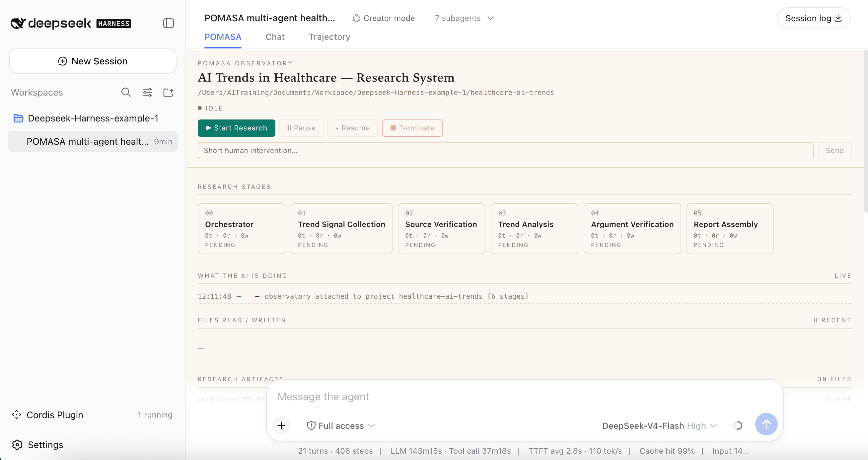Open workspace filter sliders icon
The height and width of the screenshot is (460, 868).
147,92
